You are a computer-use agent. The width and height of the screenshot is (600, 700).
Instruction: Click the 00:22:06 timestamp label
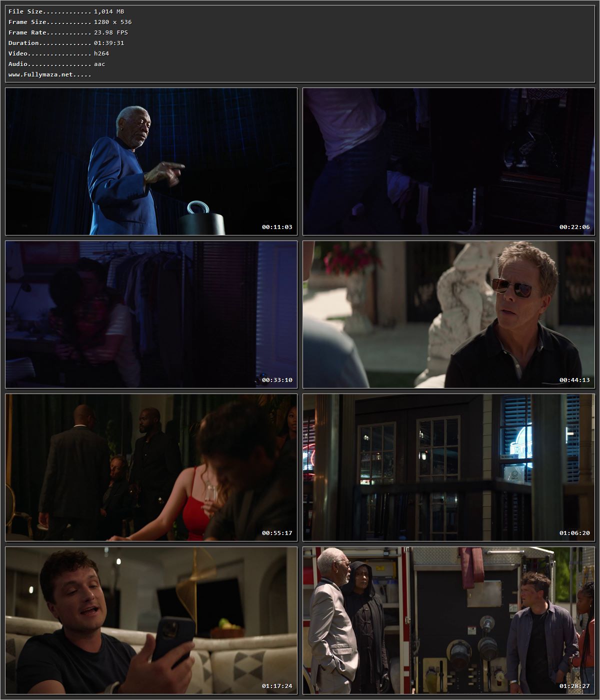(x=574, y=227)
